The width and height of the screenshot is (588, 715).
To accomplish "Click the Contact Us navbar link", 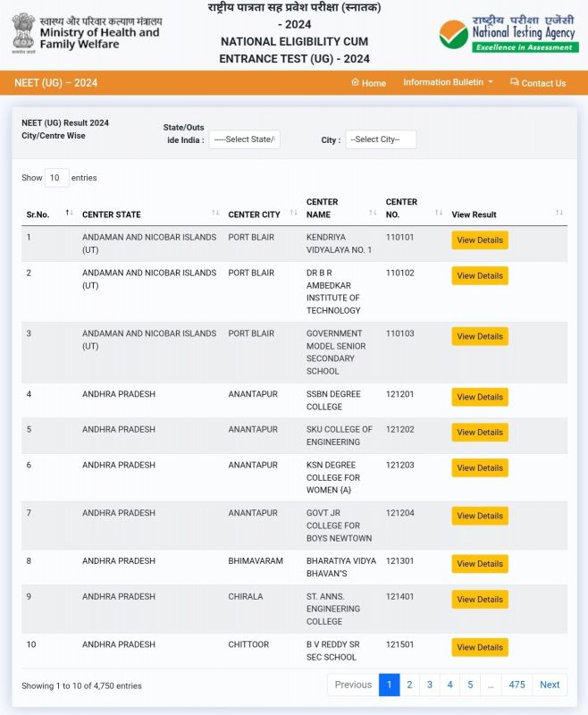I will coord(538,83).
